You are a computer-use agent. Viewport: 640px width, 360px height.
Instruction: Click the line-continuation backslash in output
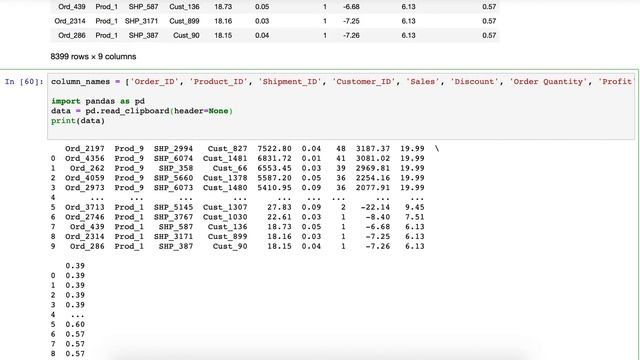pyautogui.click(x=437, y=149)
